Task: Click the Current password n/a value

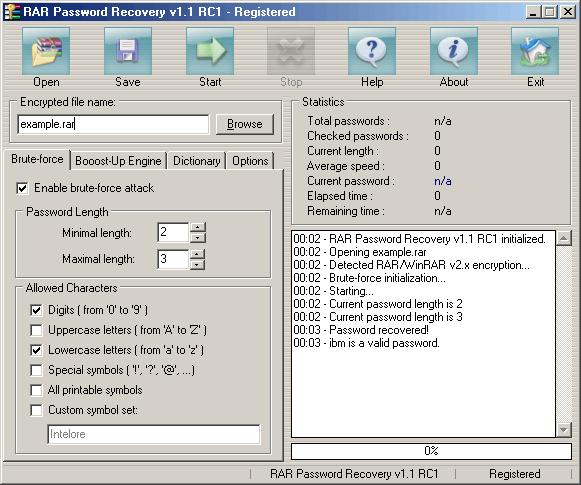Action: click(x=443, y=181)
